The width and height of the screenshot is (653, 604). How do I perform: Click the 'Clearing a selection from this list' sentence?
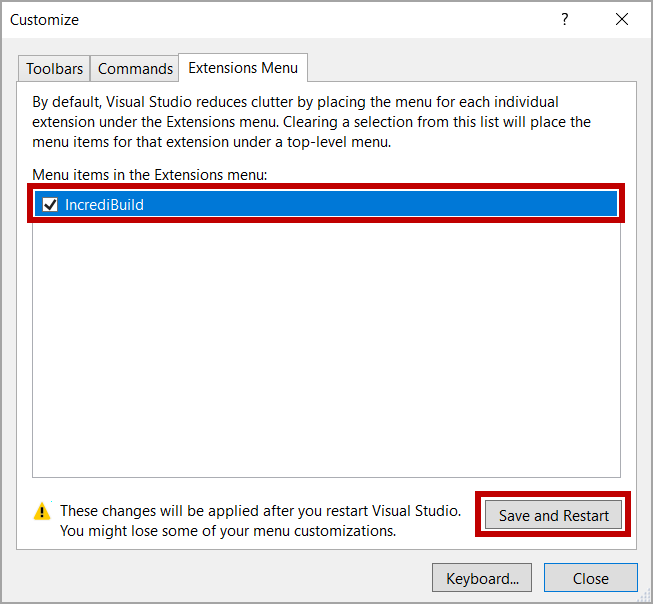click(440, 122)
